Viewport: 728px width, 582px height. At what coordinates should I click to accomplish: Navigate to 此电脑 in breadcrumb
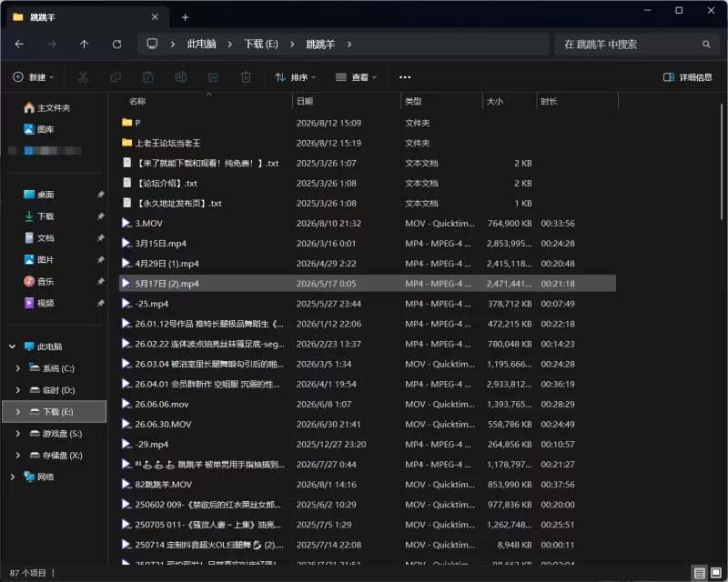[x=202, y=44]
